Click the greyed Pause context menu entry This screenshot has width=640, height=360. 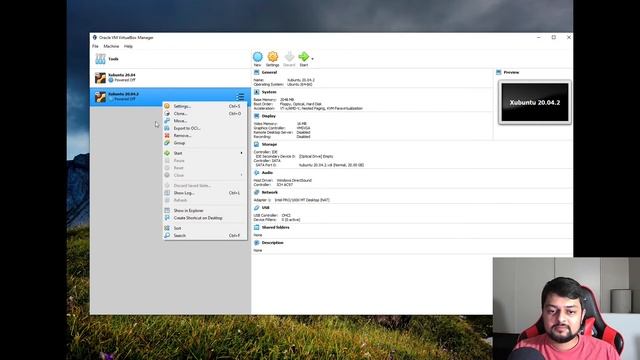point(204,160)
